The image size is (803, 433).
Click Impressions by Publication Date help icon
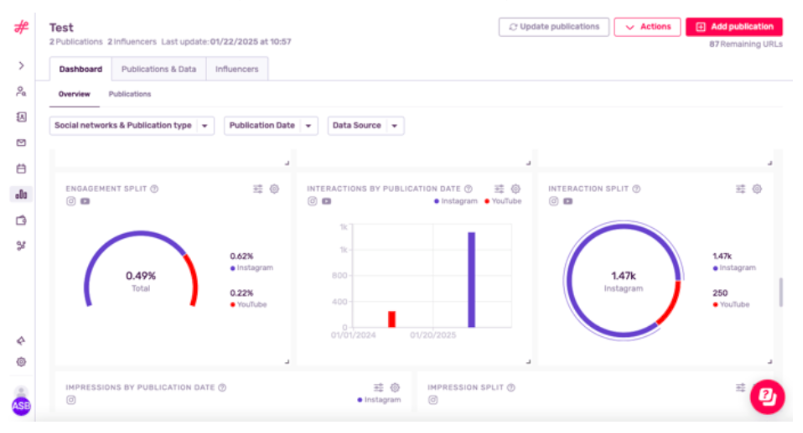click(x=222, y=387)
